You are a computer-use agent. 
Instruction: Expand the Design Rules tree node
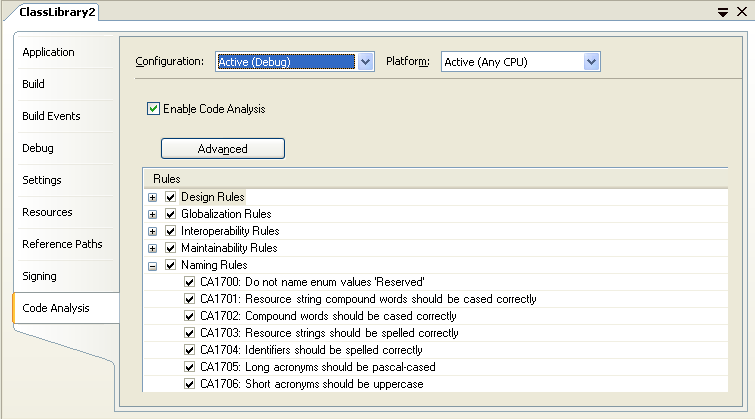point(153,197)
